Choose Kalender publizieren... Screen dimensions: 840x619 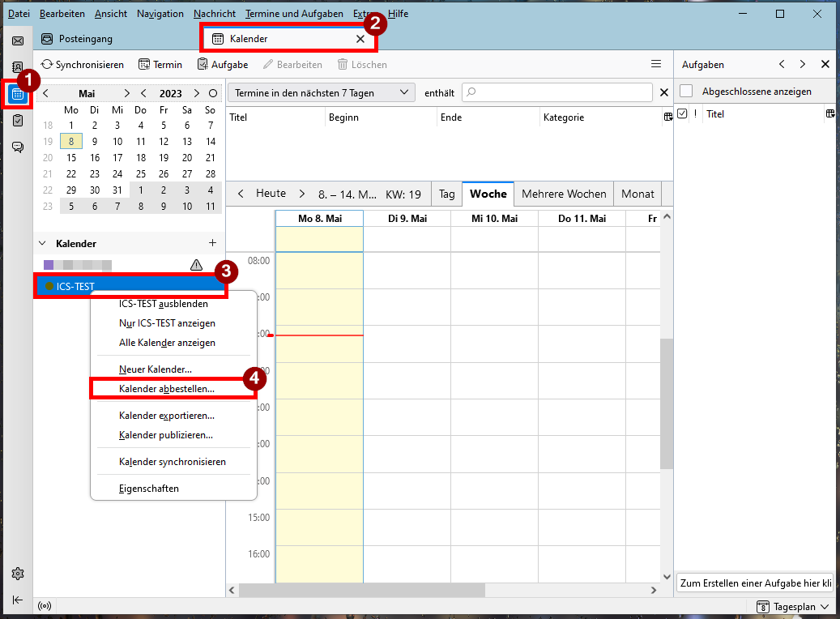tap(173, 434)
